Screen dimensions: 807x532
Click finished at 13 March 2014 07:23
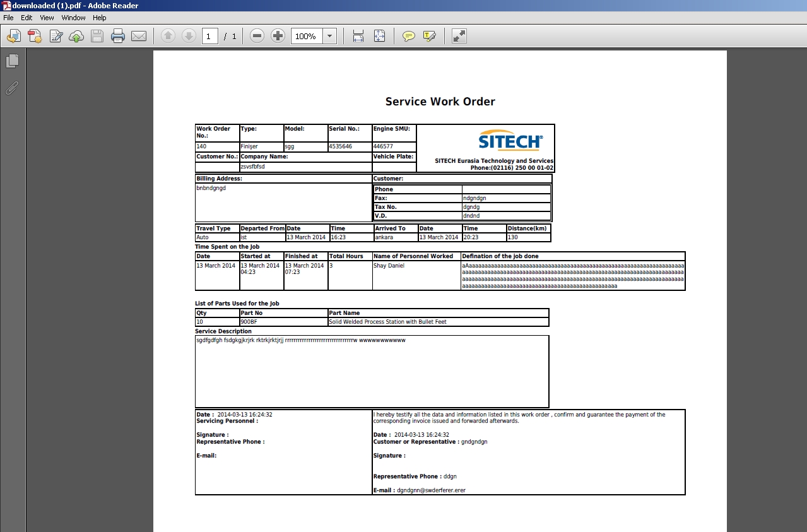pos(304,269)
